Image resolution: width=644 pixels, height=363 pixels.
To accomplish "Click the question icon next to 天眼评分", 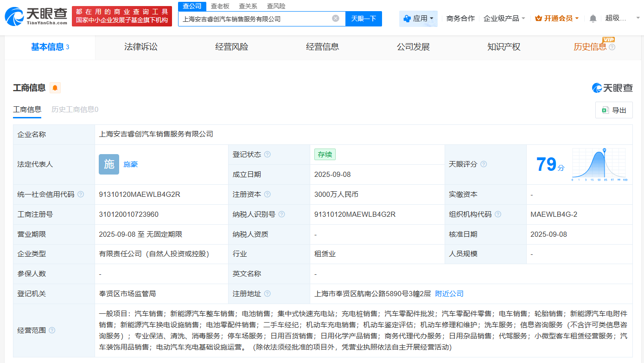I will pyautogui.click(x=484, y=164).
